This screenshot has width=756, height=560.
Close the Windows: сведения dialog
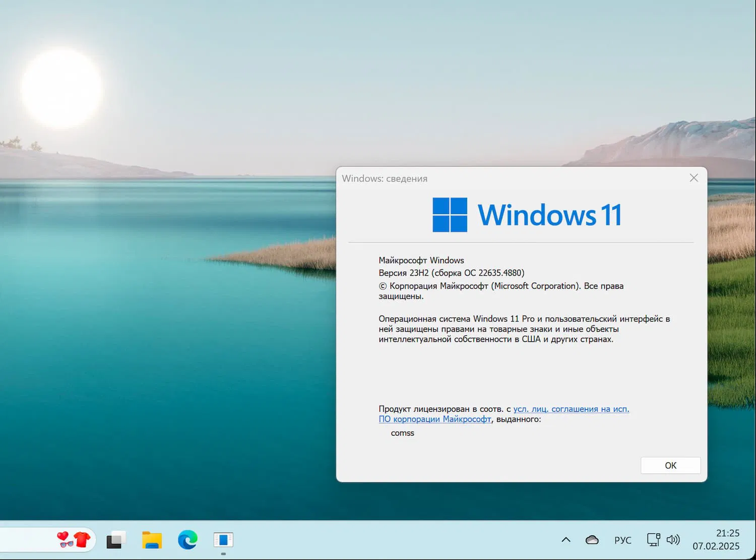694,178
